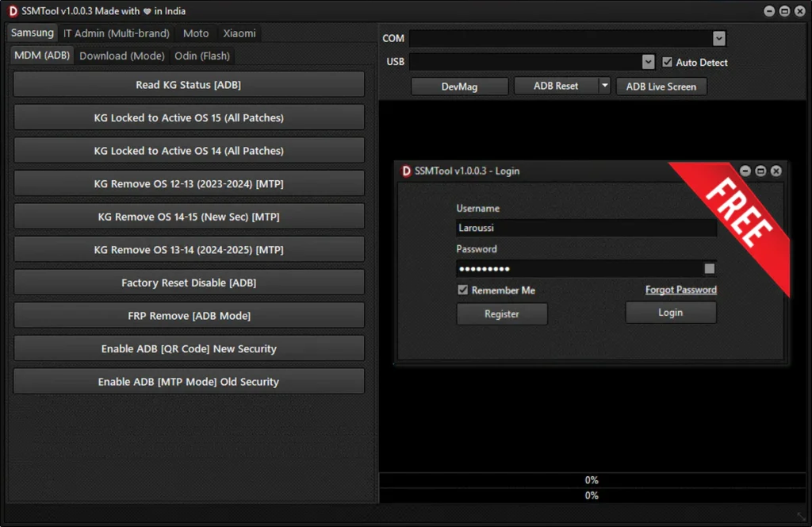Minimize the Login dialog window
The height and width of the screenshot is (527, 812).
click(745, 171)
